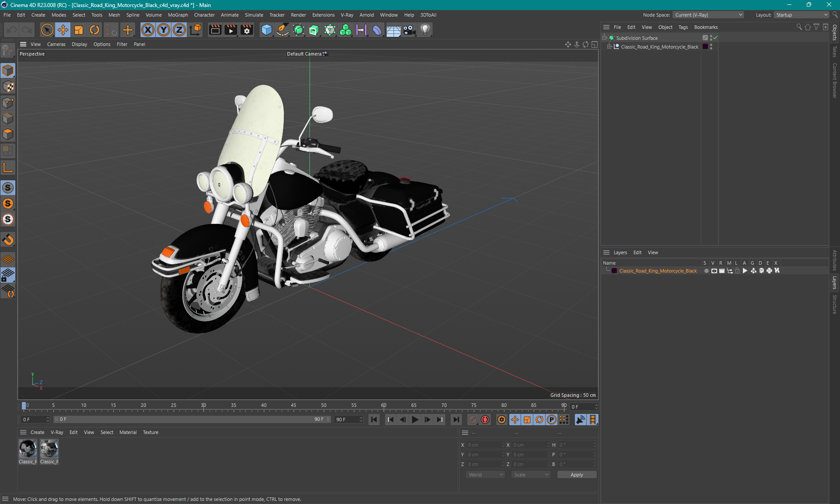Toggle X axis lock
840x504 pixels.
pos(148,30)
